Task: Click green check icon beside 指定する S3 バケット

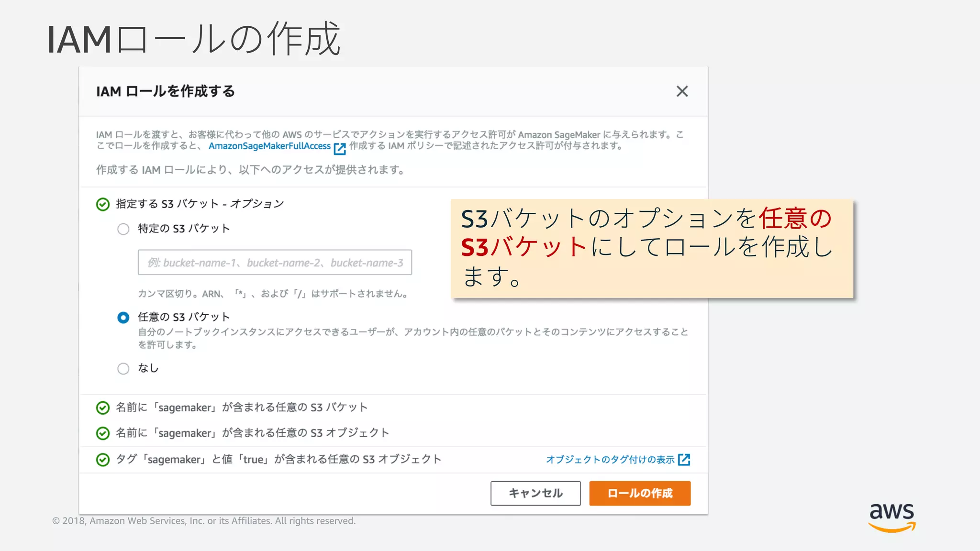Action: point(103,204)
